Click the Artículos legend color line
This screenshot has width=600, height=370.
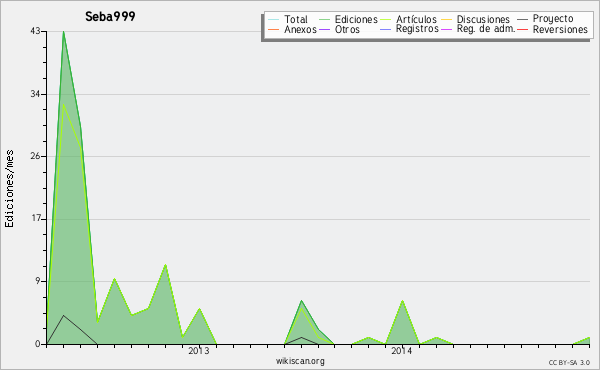coord(386,20)
